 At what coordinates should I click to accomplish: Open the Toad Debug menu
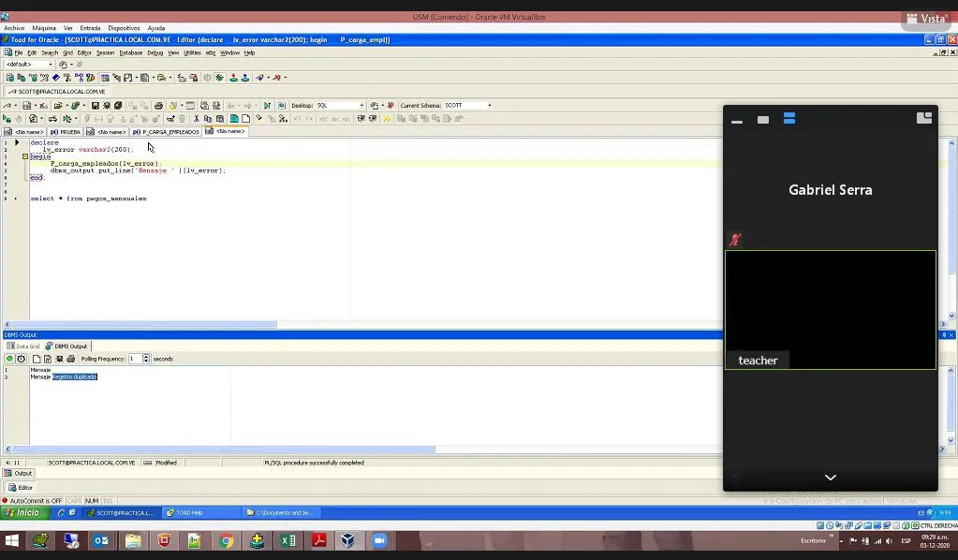point(155,53)
